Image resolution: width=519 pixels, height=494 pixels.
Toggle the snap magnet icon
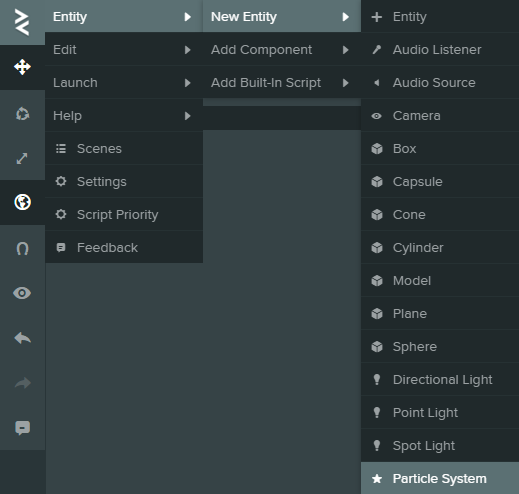point(22,248)
